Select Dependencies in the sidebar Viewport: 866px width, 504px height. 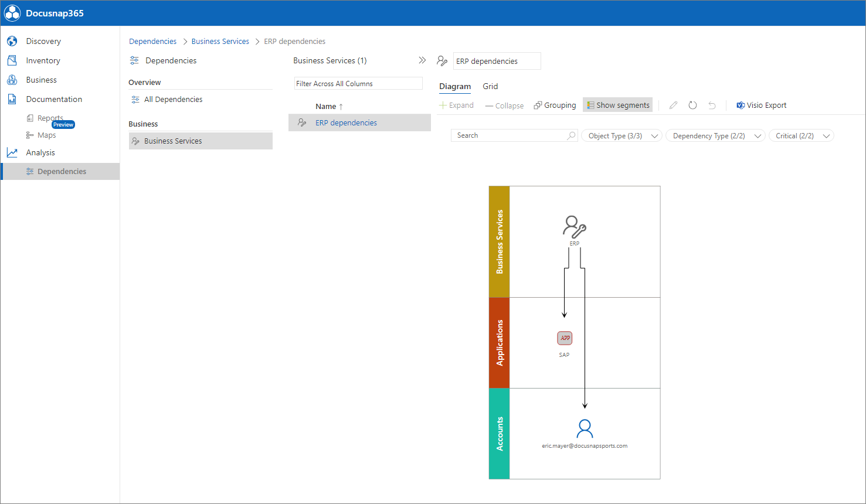[x=60, y=171]
